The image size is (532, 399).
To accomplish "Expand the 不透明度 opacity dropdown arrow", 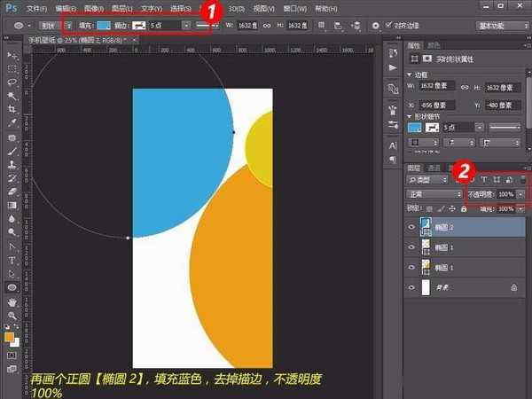I will (x=520, y=193).
